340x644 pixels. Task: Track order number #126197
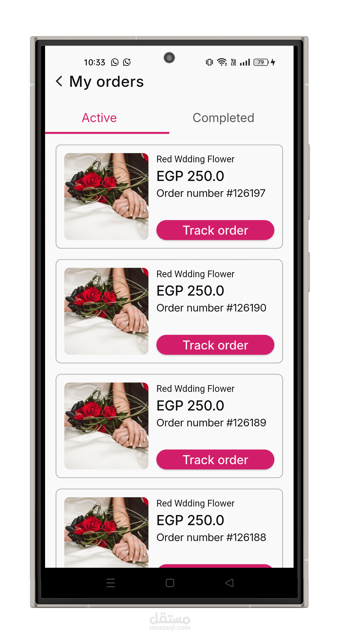pyautogui.click(x=215, y=230)
